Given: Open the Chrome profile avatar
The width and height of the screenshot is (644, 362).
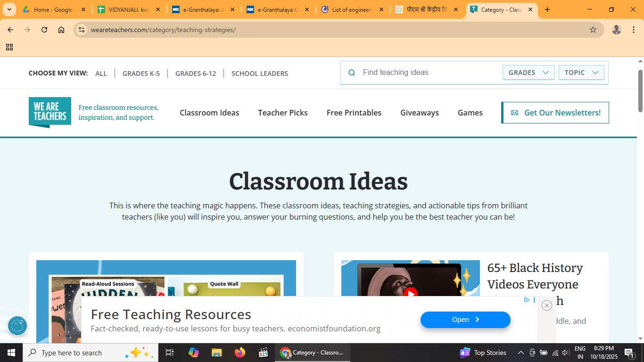Looking at the screenshot, I should point(616,30).
